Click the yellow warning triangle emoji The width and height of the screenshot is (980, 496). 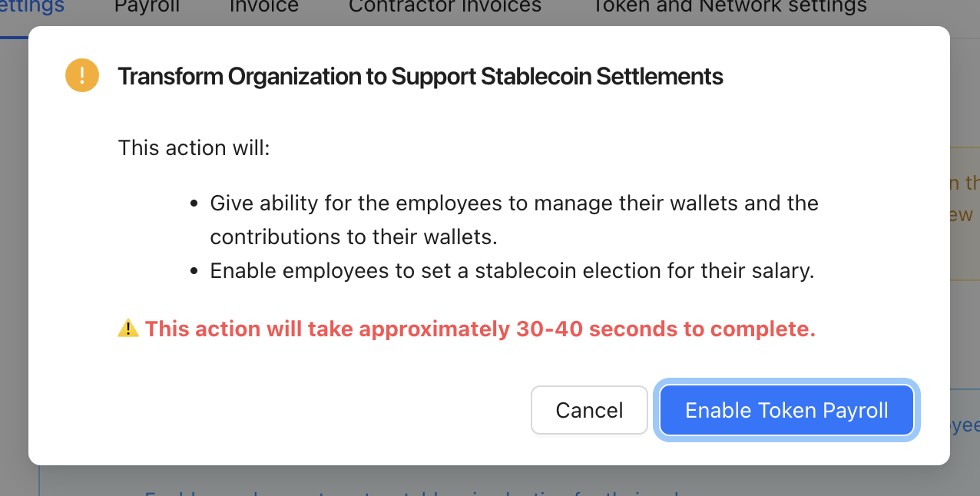click(127, 329)
